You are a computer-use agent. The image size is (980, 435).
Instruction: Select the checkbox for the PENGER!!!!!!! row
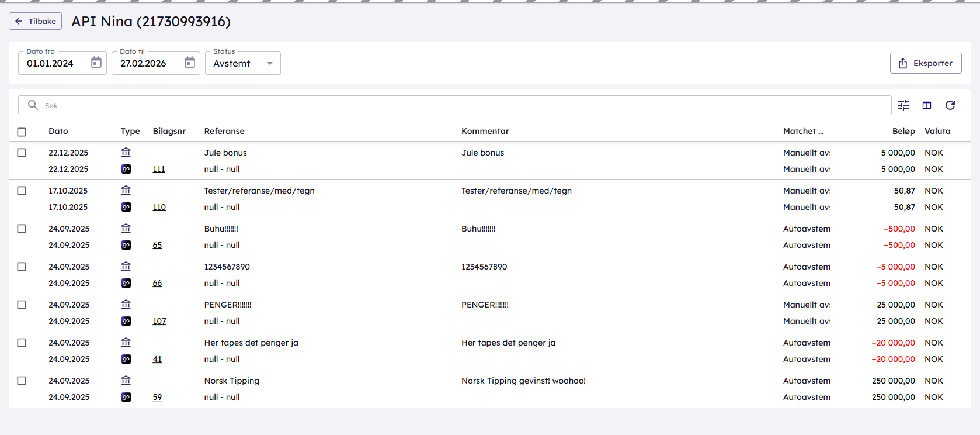click(x=22, y=305)
